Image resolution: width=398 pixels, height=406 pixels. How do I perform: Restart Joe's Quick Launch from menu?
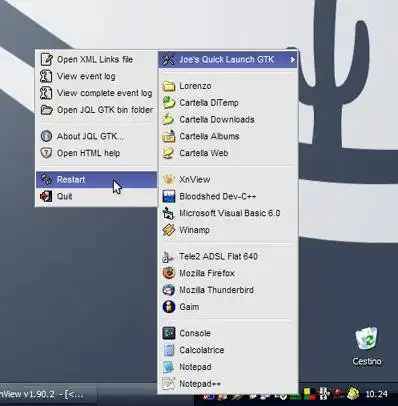coord(96,180)
